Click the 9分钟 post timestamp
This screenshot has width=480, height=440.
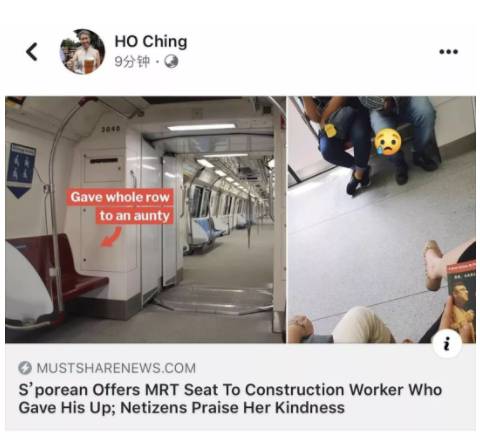[132, 61]
